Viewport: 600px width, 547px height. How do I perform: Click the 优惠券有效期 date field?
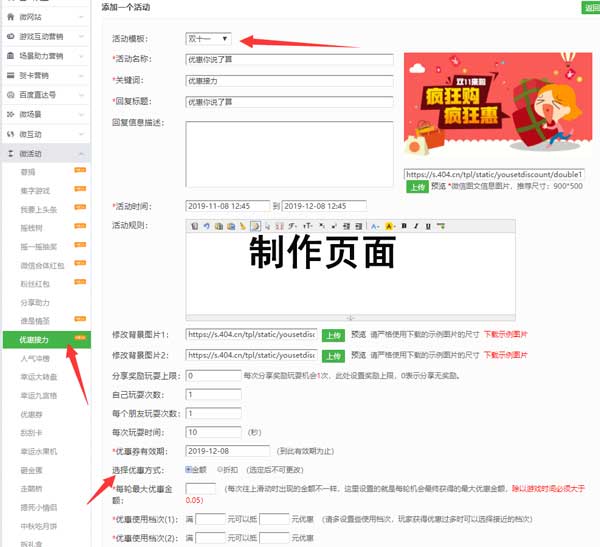[228, 451]
